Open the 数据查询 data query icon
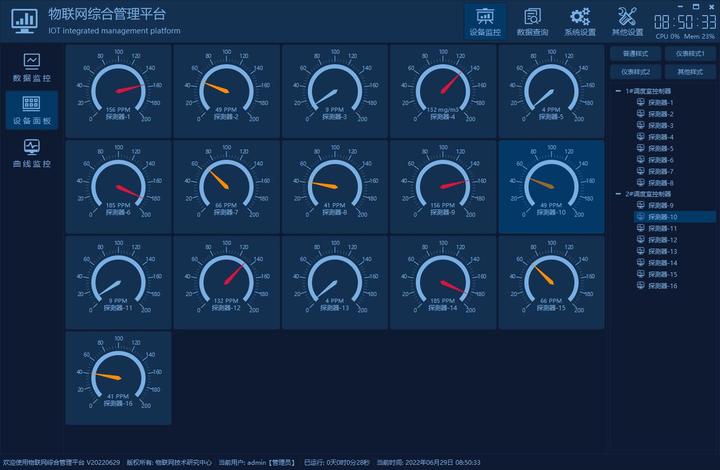Viewport: 720px width, 470px height. [532, 17]
